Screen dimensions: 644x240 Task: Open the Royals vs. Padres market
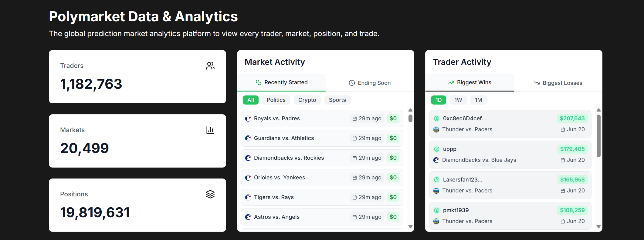(322, 118)
